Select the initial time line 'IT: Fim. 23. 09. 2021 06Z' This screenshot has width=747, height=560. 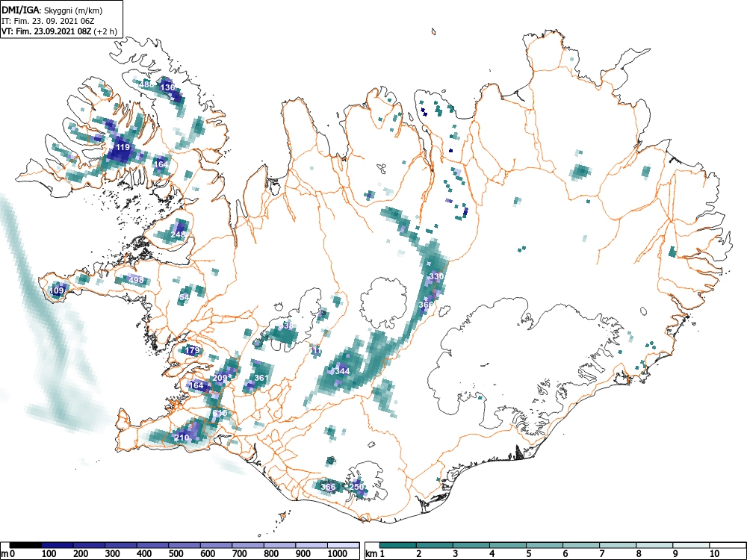tap(48, 21)
